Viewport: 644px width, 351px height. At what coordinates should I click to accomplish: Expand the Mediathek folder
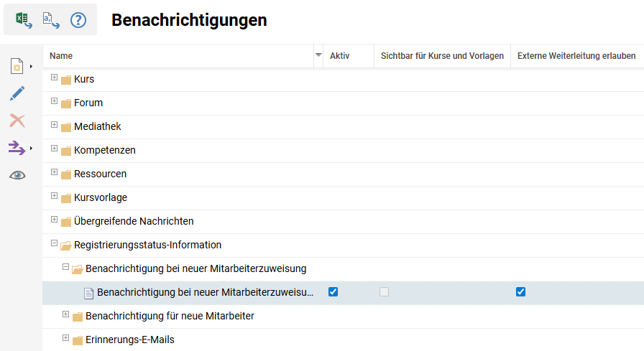54,125
